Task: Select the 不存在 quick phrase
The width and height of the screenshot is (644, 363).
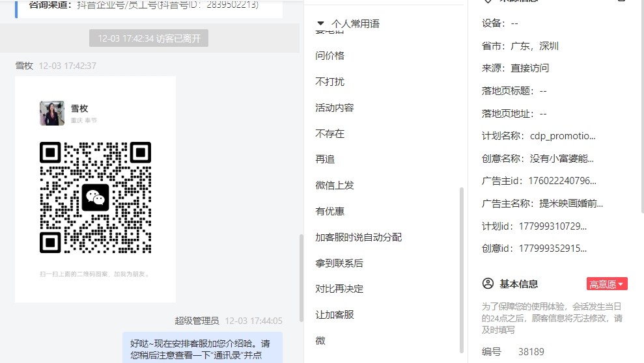Action: click(329, 134)
